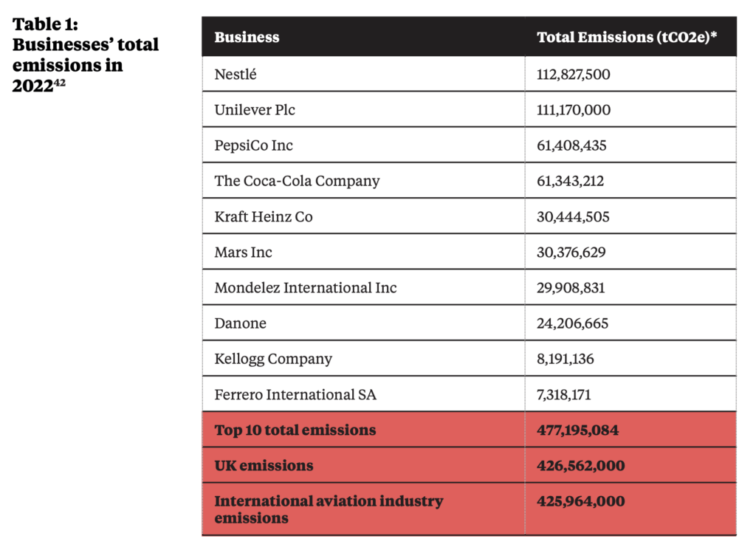The width and height of the screenshot is (756, 553).
Task: Click the Total Emissions (tCO2e)* column header
Action: (x=627, y=37)
